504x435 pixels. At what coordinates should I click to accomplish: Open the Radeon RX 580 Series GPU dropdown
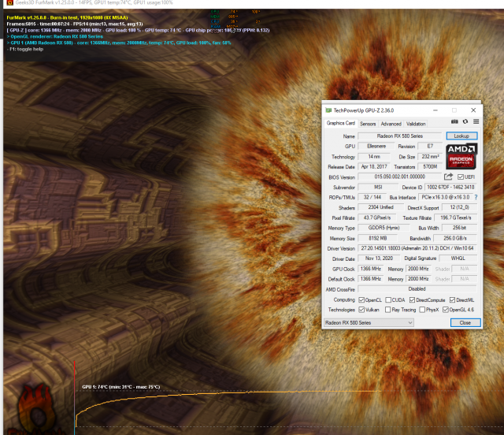coord(369,322)
